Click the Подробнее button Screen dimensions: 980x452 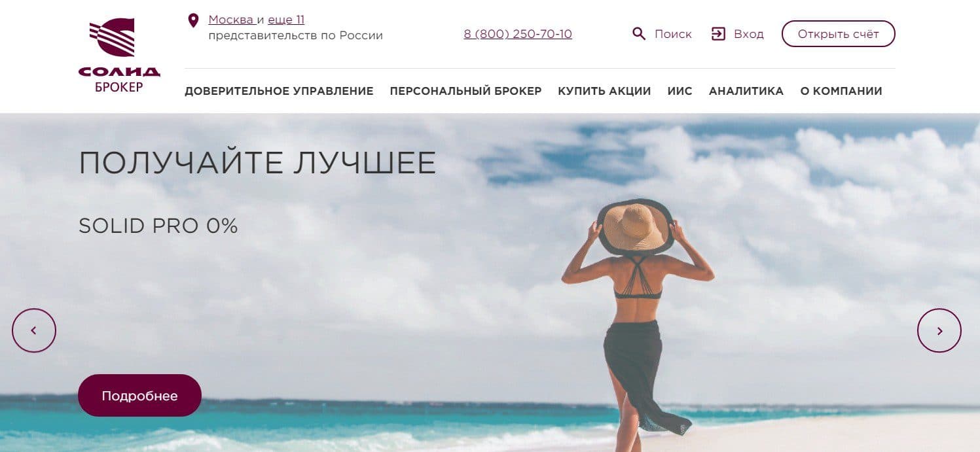[x=139, y=396]
